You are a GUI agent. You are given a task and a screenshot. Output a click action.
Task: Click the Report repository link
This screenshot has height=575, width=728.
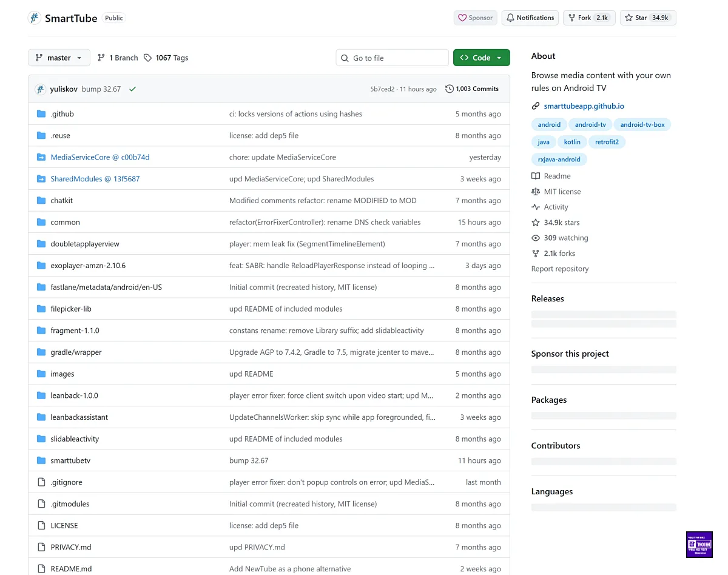coord(560,269)
